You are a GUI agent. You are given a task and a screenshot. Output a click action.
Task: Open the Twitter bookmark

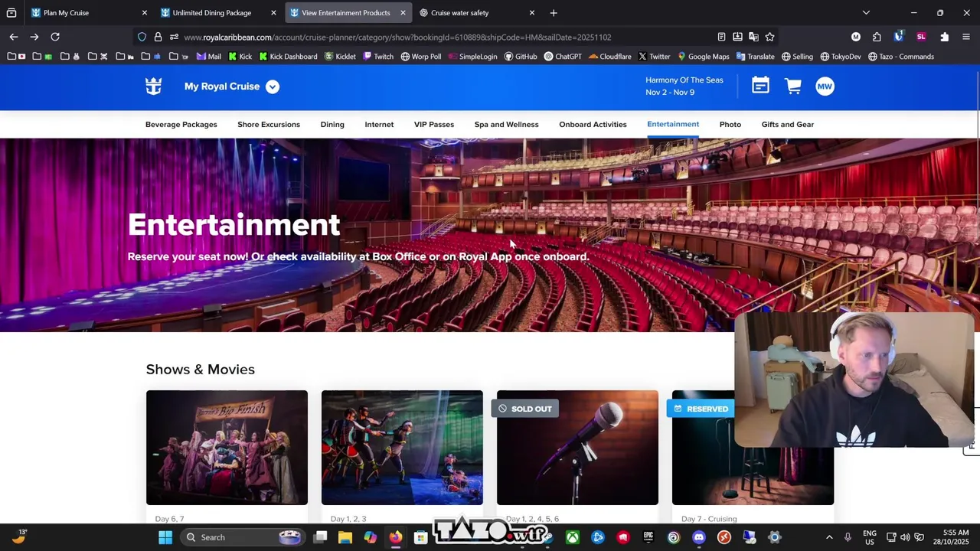point(654,57)
